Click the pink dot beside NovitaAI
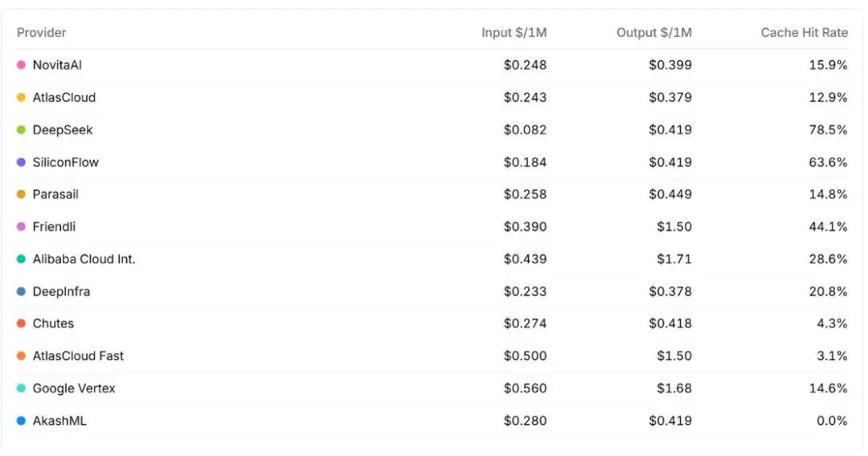Viewport: 868px width, 456px height. (22, 65)
